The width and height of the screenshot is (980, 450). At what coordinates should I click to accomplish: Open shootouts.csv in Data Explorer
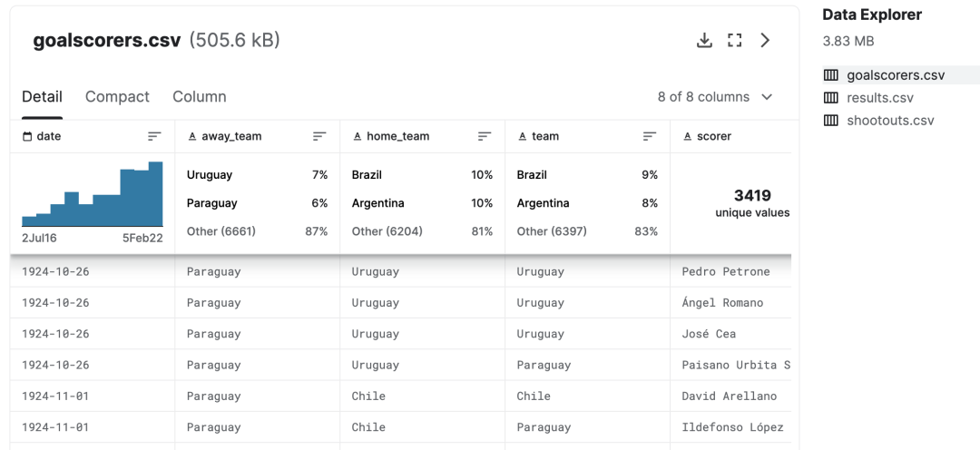(890, 121)
